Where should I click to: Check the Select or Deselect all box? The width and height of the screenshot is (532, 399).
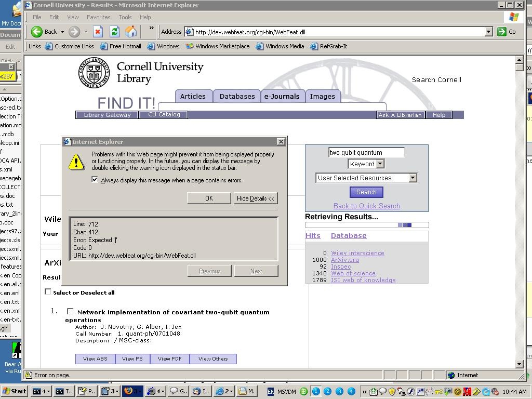pyautogui.click(x=48, y=292)
